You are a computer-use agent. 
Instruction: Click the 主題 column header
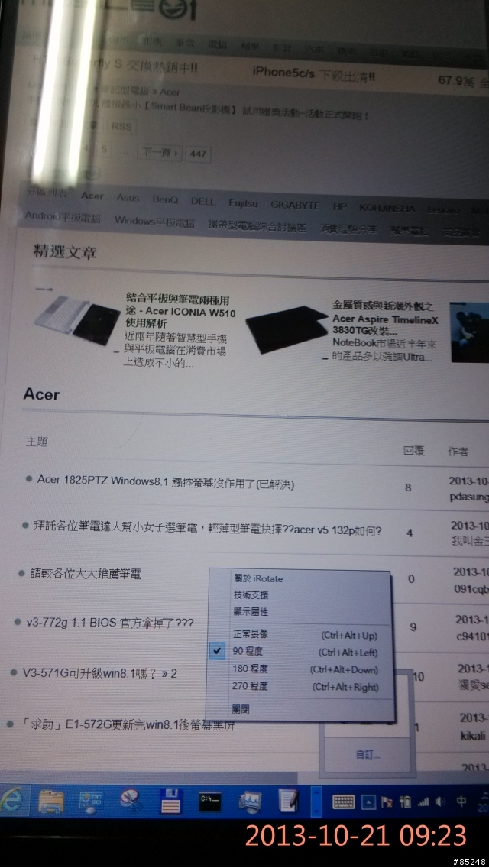pos(37,442)
